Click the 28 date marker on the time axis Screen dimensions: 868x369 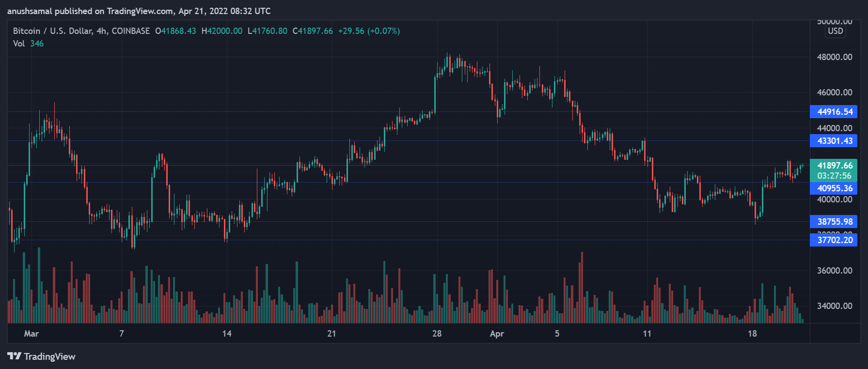[437, 334]
